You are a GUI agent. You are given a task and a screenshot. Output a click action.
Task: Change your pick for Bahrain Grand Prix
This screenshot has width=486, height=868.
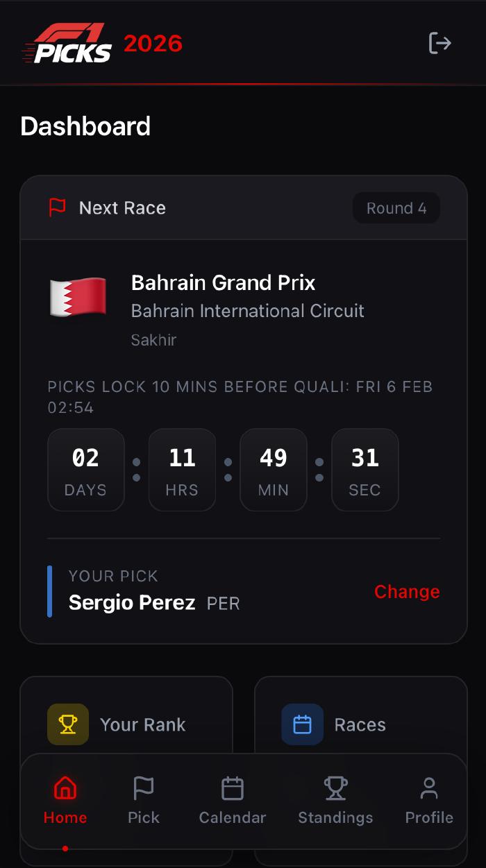pos(407,591)
